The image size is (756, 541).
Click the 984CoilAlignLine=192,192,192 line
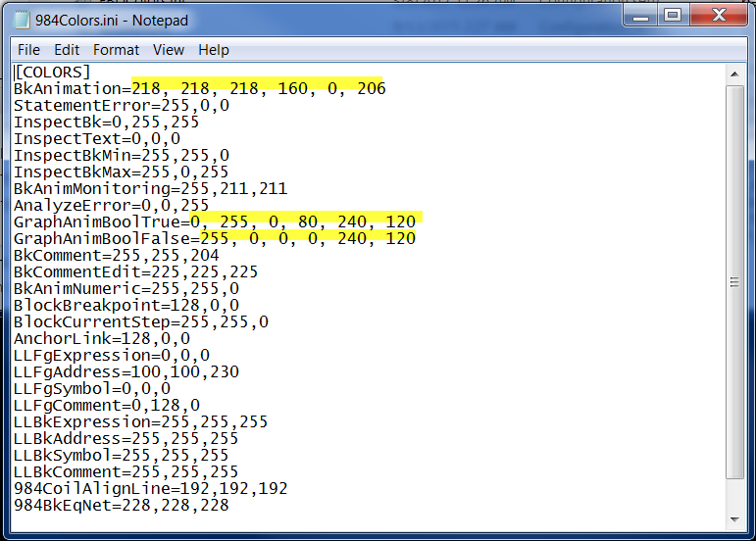tap(150, 488)
